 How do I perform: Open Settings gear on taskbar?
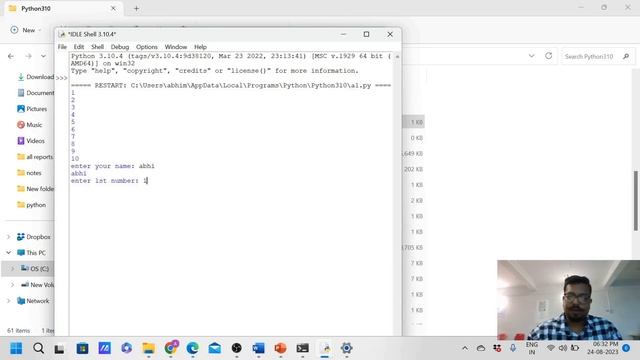tap(347, 348)
